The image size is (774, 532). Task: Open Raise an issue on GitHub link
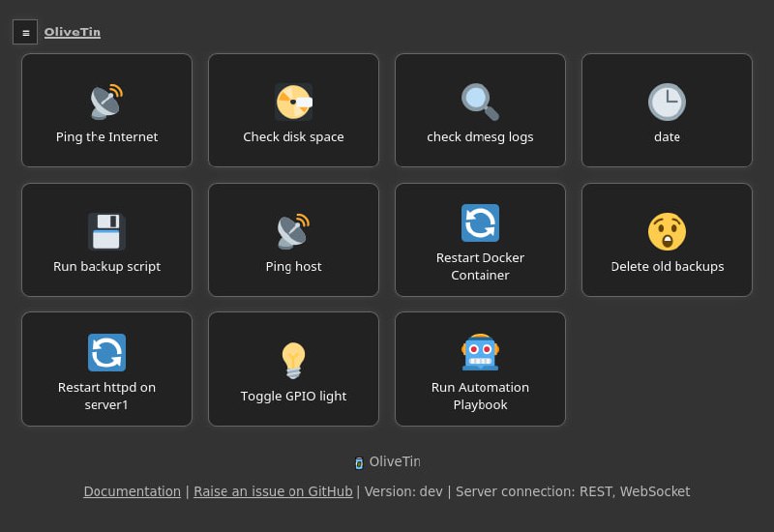coord(273,491)
